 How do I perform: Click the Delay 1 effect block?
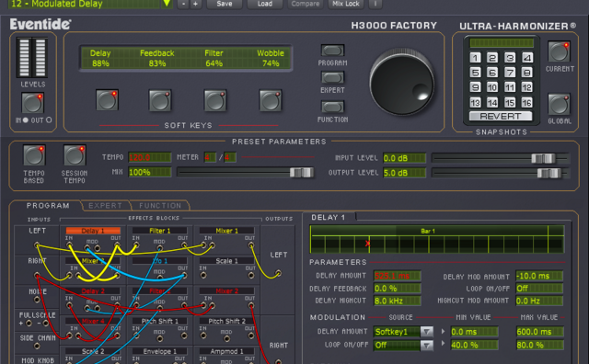pos(93,231)
